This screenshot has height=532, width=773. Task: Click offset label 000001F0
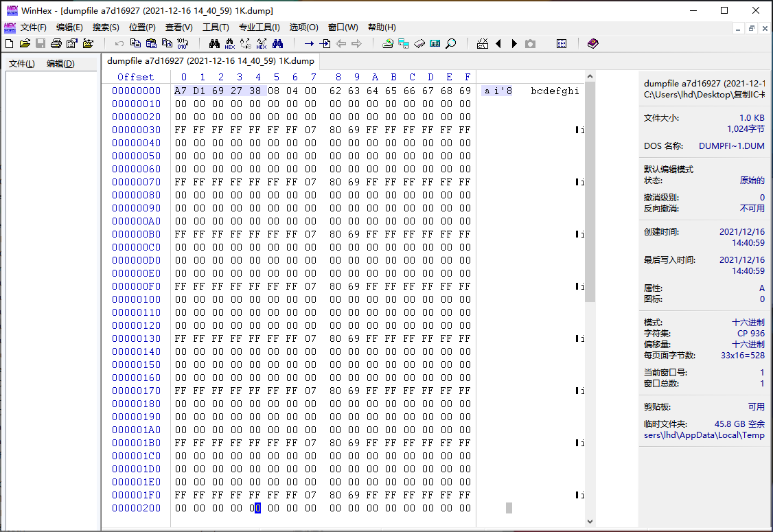coord(136,495)
